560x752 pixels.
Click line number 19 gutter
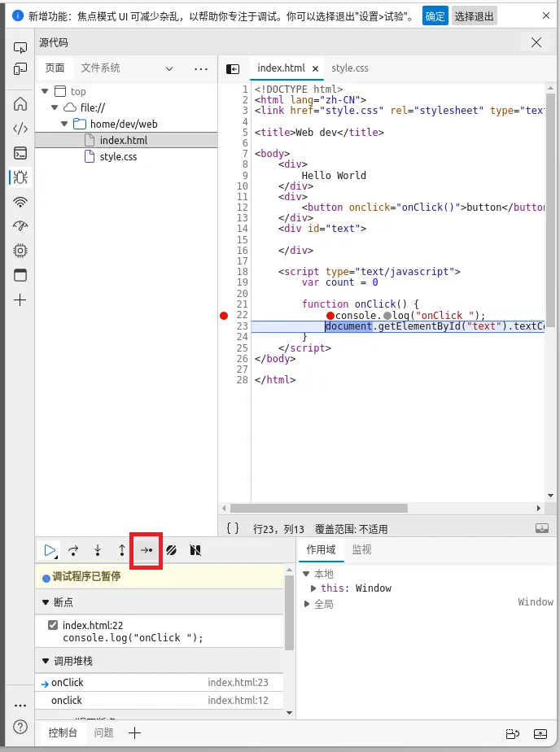243,282
